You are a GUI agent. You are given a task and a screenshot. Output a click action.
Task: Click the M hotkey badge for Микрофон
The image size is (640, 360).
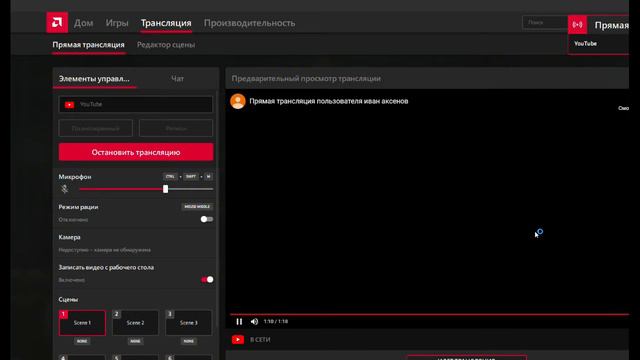point(208,177)
